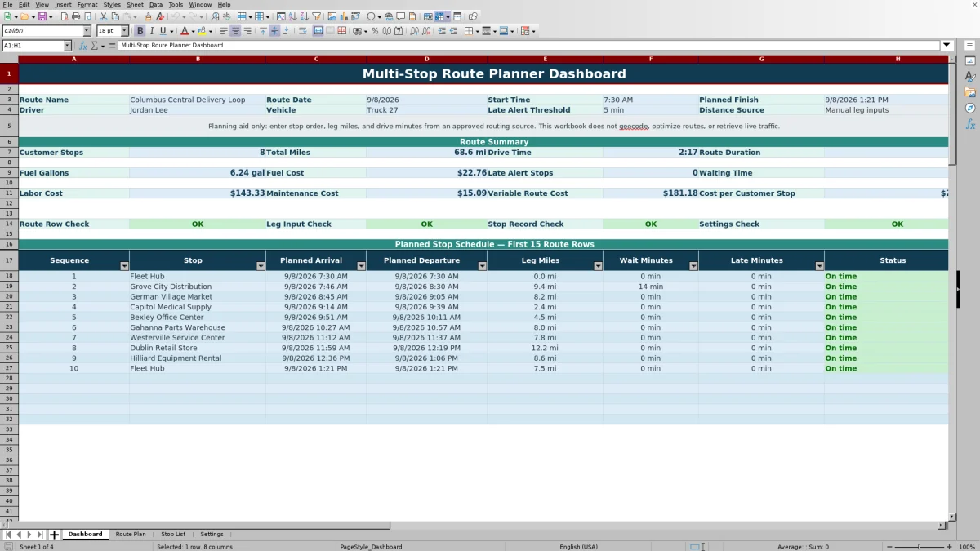Open the Late Minutes filter dropdown
The height and width of the screenshot is (551, 980).
pos(819,266)
